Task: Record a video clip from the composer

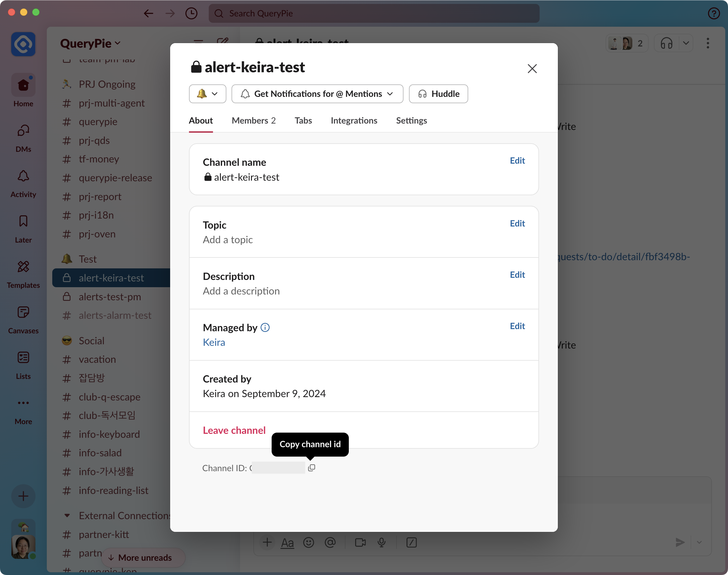Action: 360,542
